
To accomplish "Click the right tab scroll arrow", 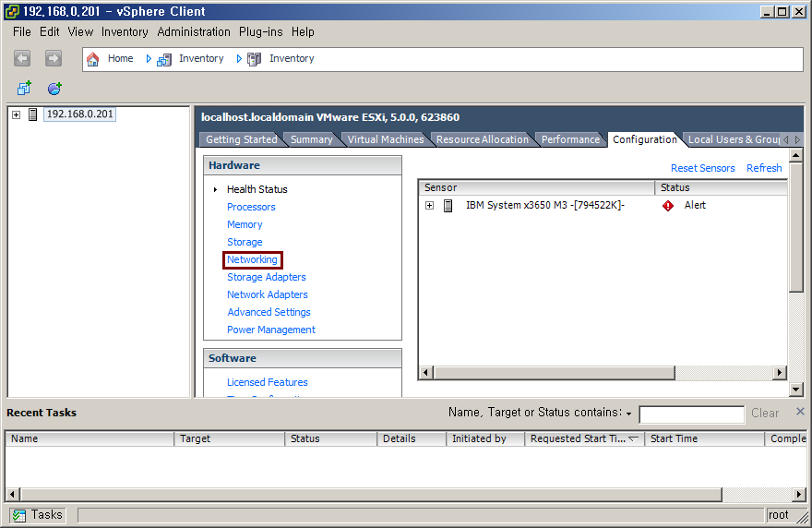I will click(x=797, y=139).
